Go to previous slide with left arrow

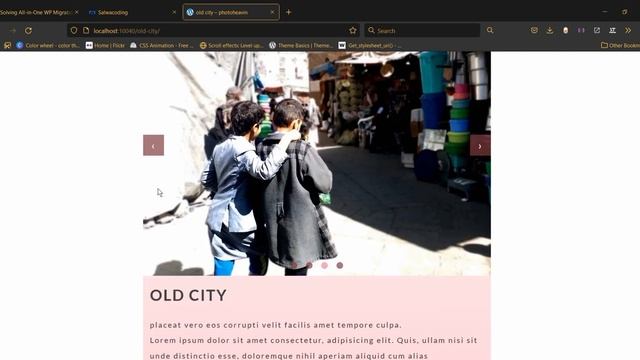153,145
